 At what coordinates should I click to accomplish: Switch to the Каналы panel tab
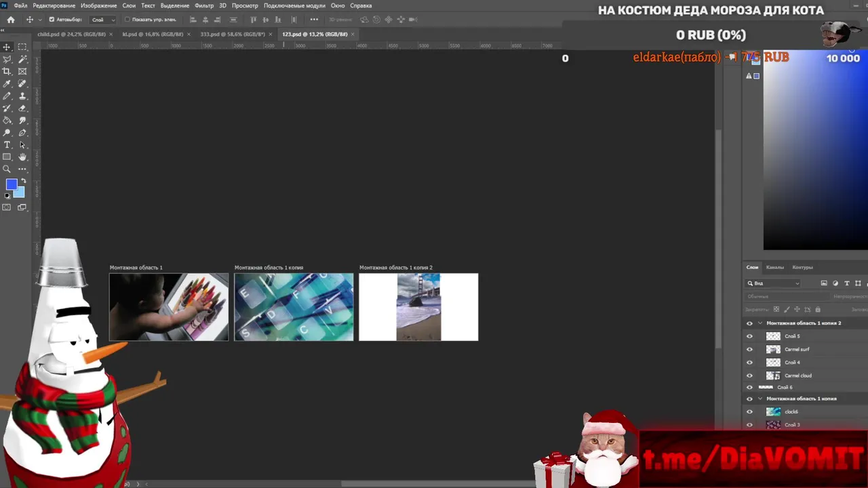coord(775,267)
